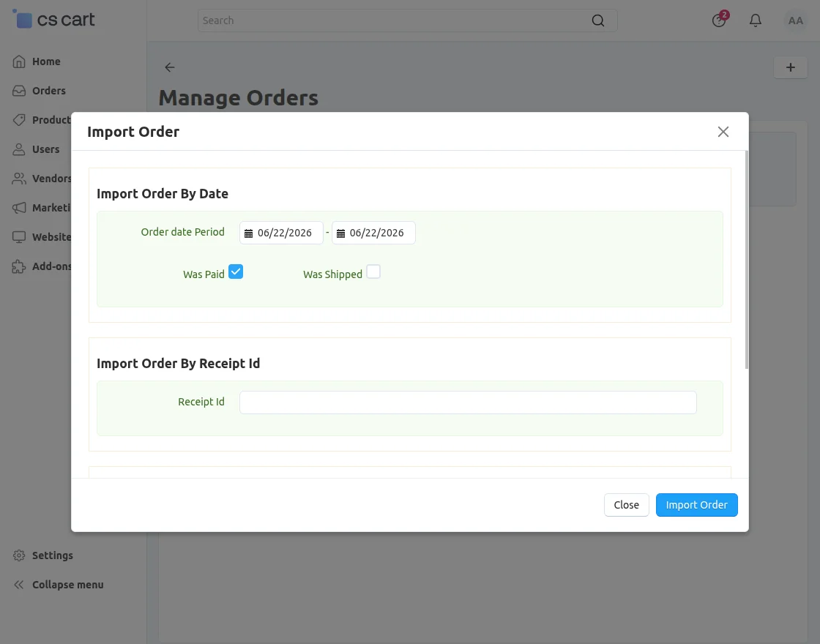Open the end date picker field
Image resolution: width=820 pixels, height=644 pixels.
click(x=373, y=233)
